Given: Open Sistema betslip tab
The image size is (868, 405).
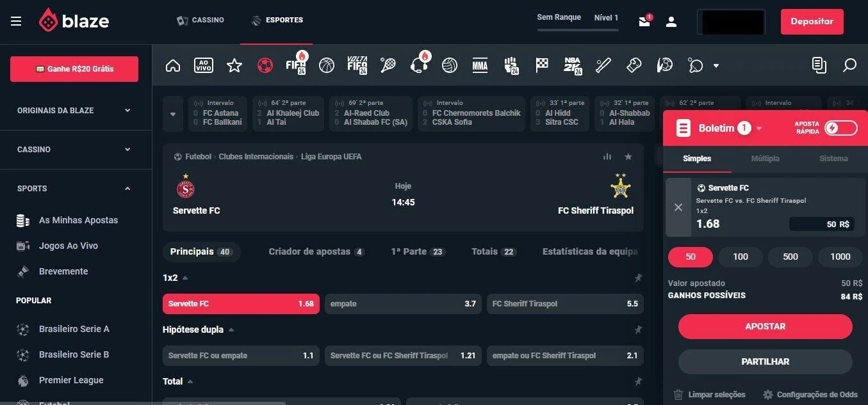Looking at the screenshot, I should pyautogui.click(x=833, y=159).
